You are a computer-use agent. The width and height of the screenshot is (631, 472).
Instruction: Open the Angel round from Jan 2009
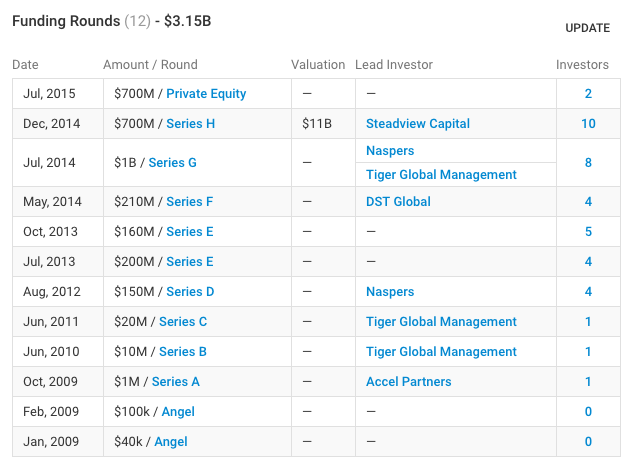pyautogui.click(x=171, y=442)
